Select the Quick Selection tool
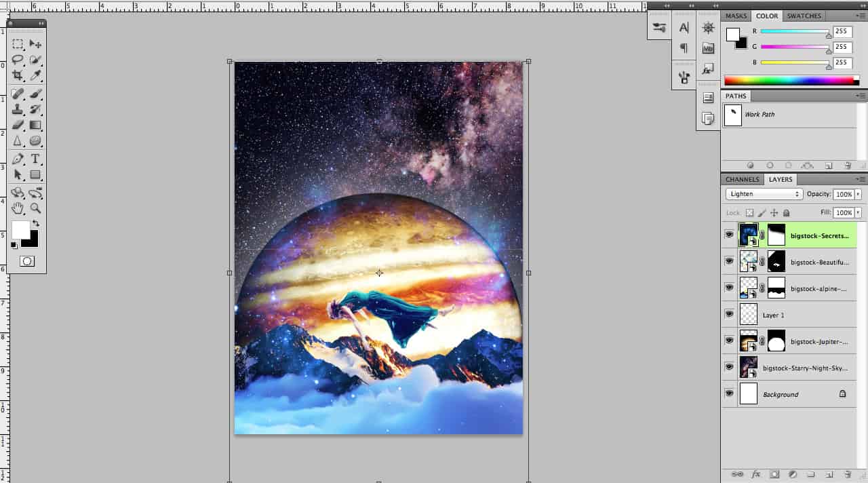Image resolution: width=868 pixels, height=483 pixels. [x=35, y=60]
